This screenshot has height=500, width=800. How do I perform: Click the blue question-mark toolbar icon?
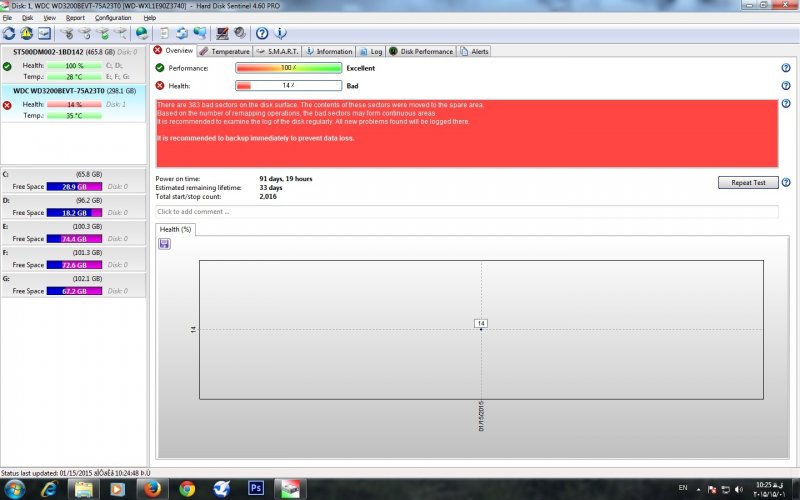tap(262, 34)
